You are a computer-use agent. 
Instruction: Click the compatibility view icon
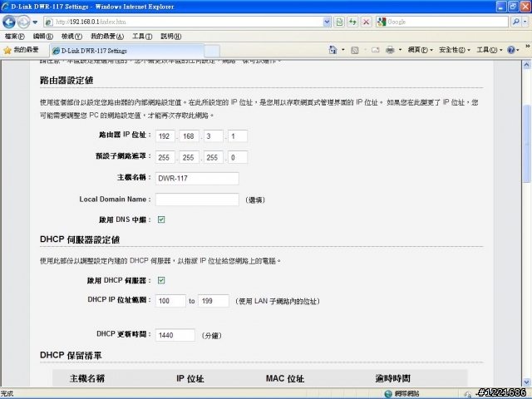(339, 22)
